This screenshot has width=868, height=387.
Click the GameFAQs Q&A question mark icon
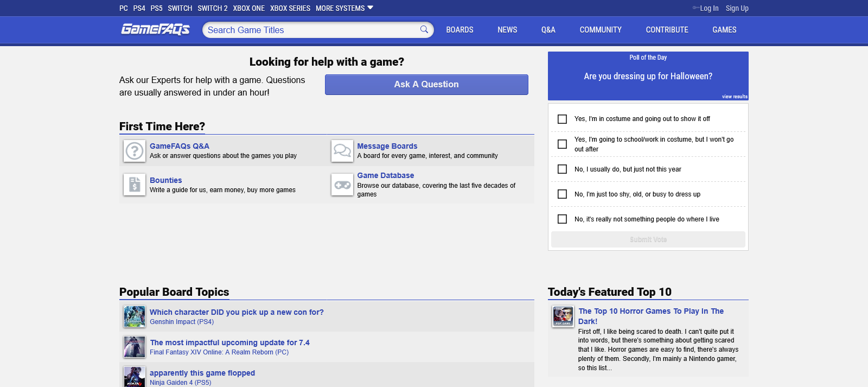135,151
